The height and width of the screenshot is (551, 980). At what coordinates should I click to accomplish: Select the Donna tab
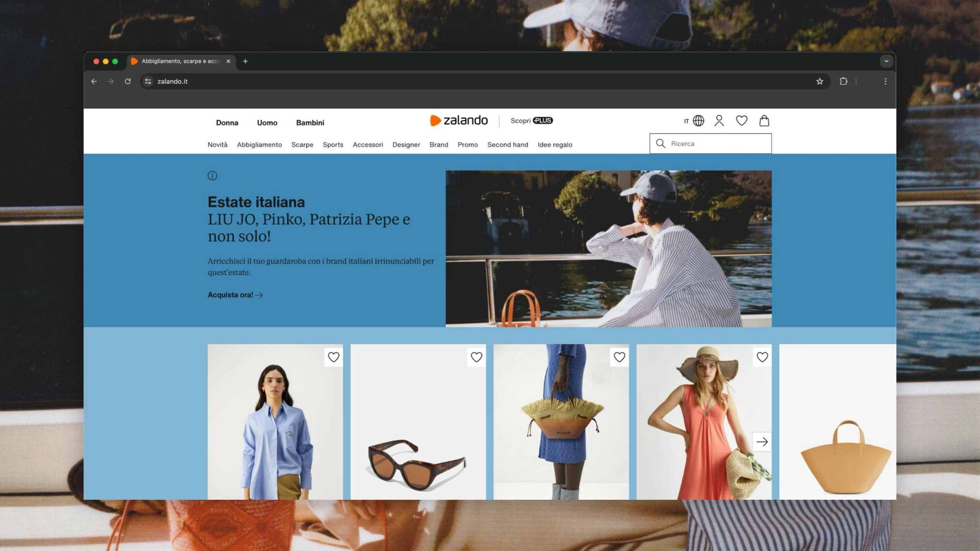click(227, 123)
